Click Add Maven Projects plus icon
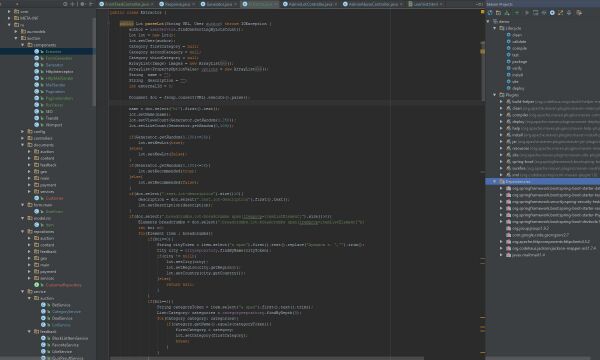 [x=517, y=13]
